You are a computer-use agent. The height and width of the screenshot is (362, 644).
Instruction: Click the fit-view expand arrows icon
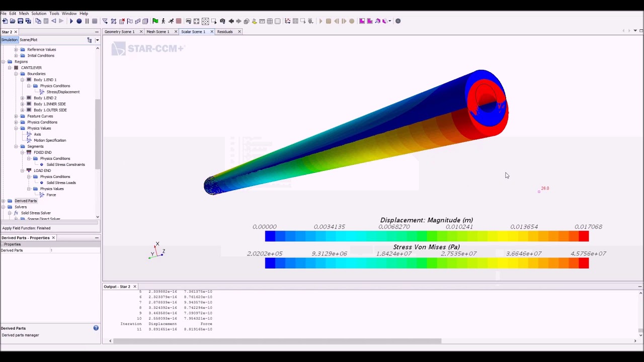pyautogui.click(x=197, y=21)
